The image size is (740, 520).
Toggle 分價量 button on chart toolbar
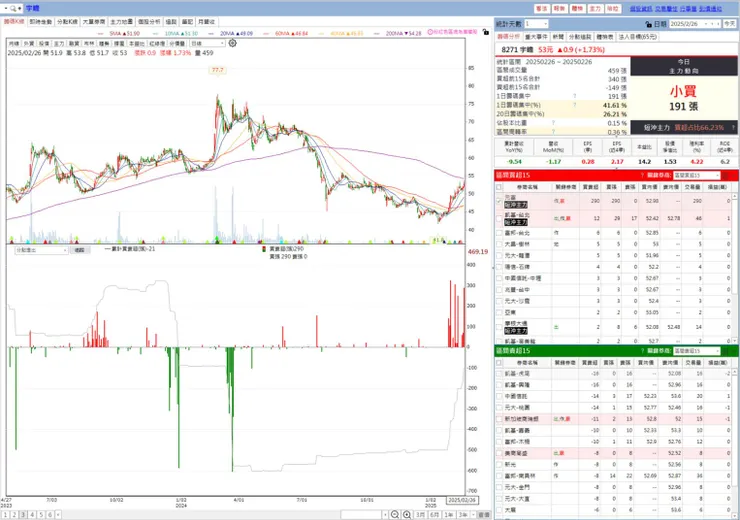coord(177,43)
